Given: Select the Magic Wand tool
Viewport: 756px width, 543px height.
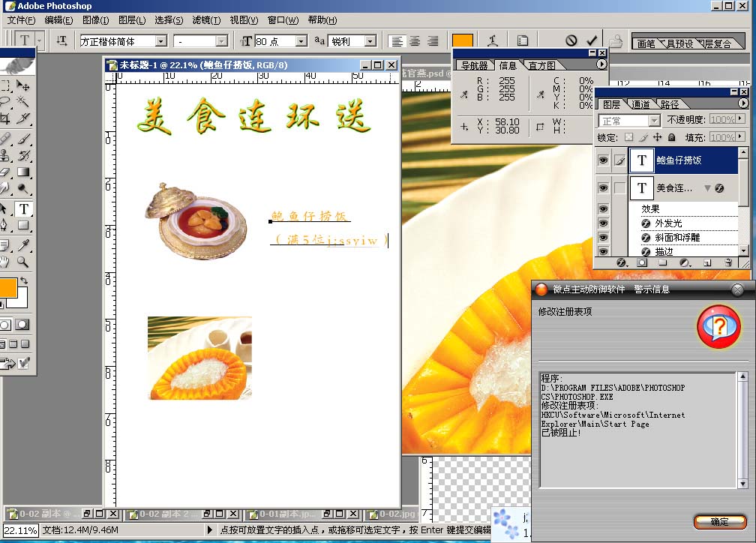Looking at the screenshot, I should coord(24,100).
